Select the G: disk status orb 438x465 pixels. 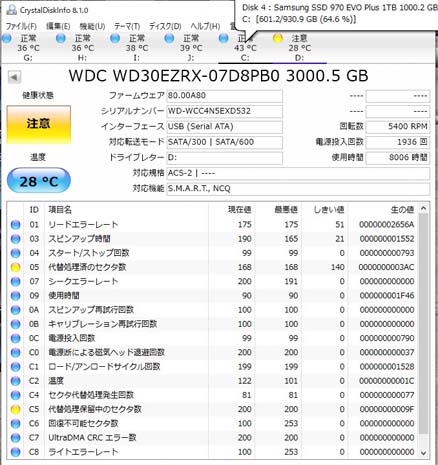[7, 38]
